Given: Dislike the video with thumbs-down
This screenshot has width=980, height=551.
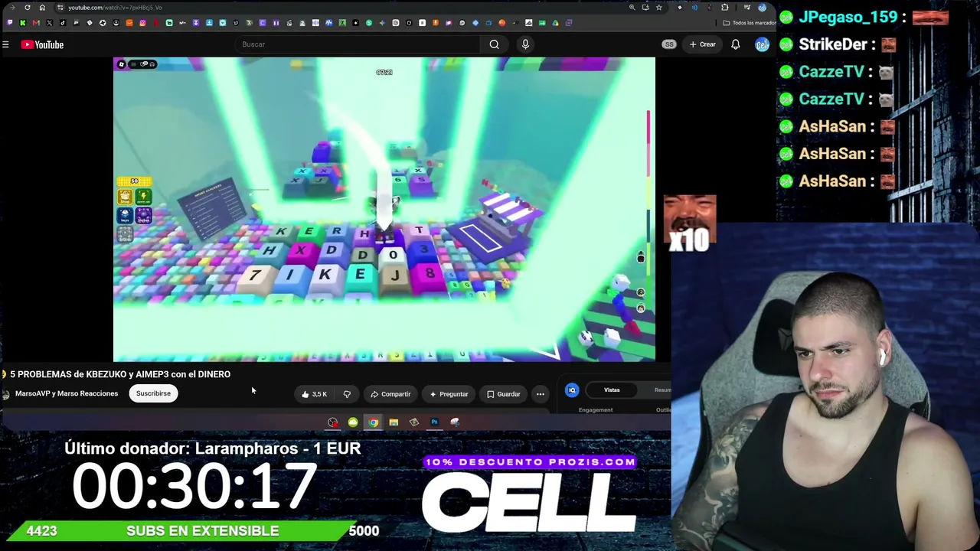Looking at the screenshot, I should (x=347, y=394).
